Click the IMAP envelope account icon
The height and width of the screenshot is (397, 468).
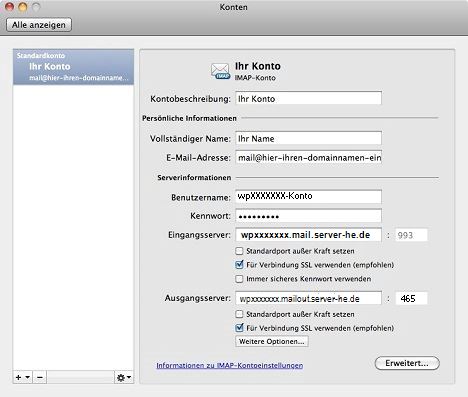coord(220,71)
